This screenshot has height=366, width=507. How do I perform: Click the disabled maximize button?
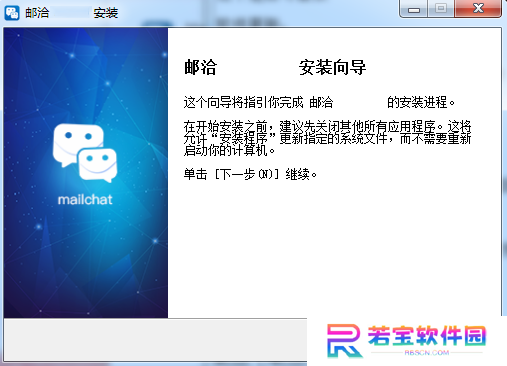[x=441, y=9]
